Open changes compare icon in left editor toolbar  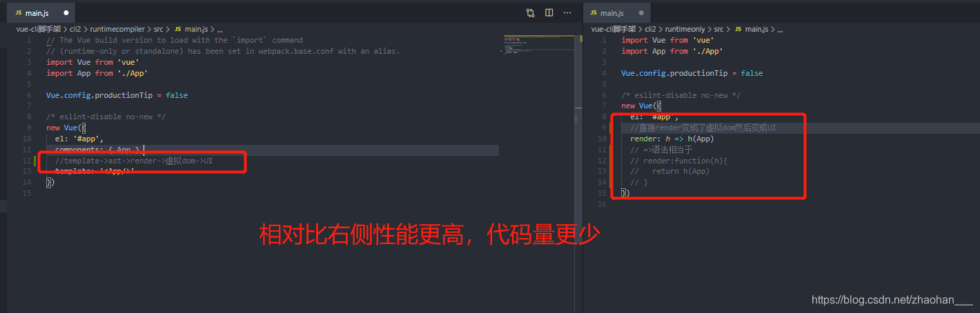530,12
